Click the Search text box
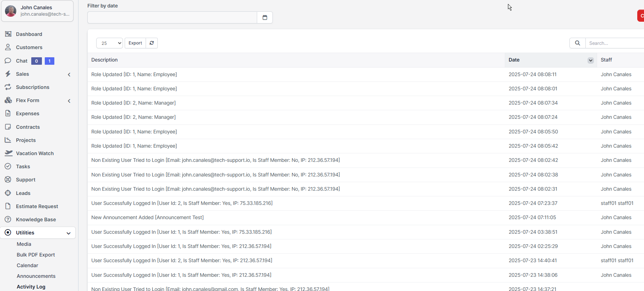 (615, 43)
